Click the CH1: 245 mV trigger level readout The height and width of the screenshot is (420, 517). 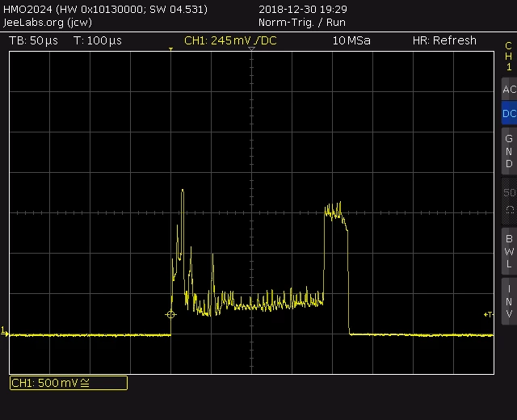[230, 40]
